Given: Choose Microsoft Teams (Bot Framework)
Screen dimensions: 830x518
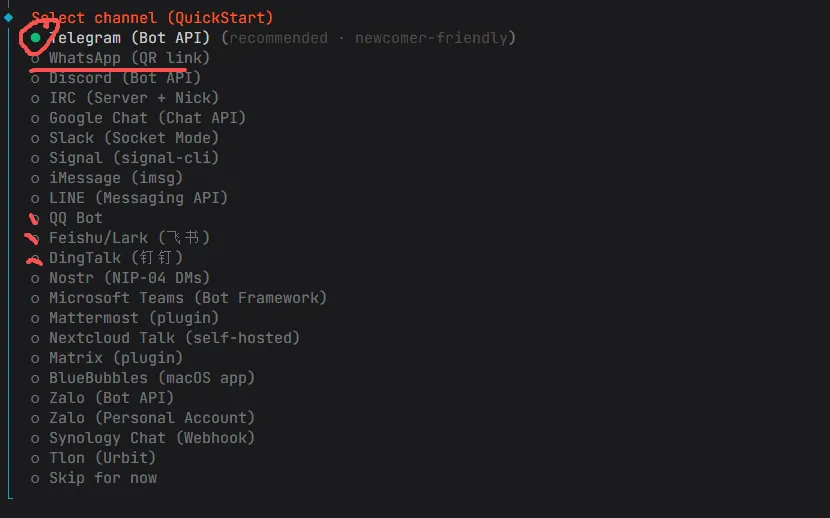Looking at the screenshot, I should (188, 298).
